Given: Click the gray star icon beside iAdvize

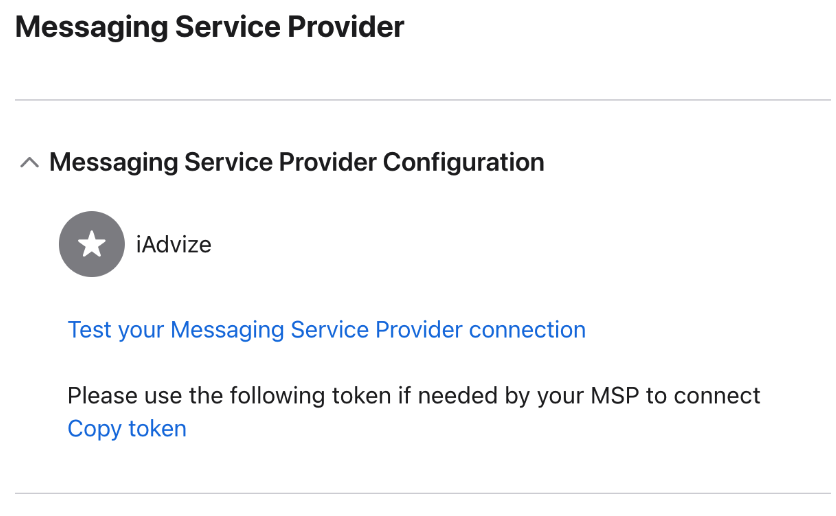Looking at the screenshot, I should [x=92, y=244].
